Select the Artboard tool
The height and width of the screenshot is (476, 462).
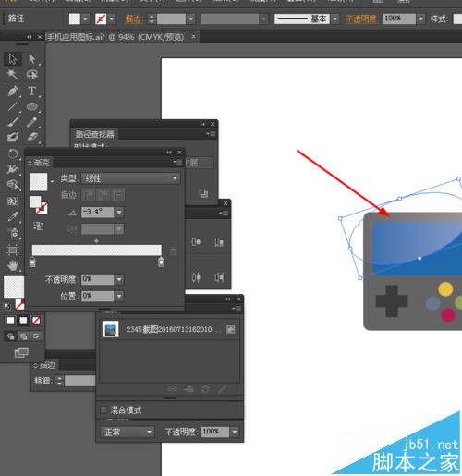pos(13,250)
